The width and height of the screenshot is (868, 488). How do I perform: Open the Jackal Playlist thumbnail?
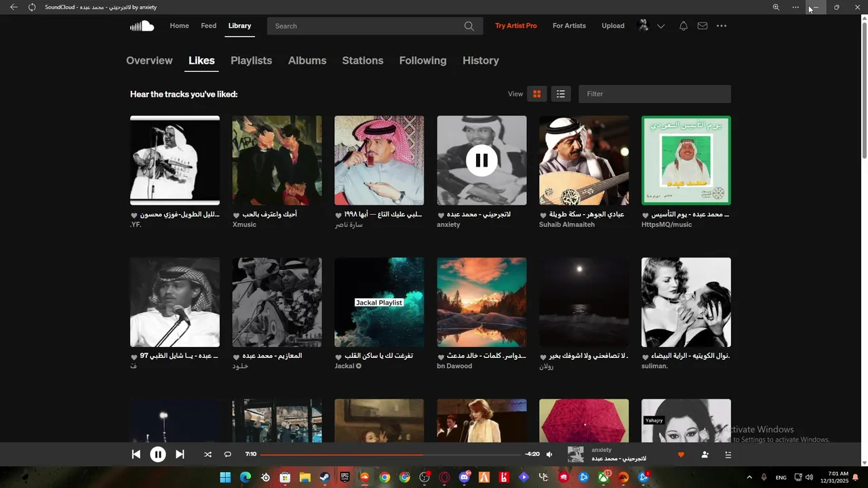(x=379, y=302)
